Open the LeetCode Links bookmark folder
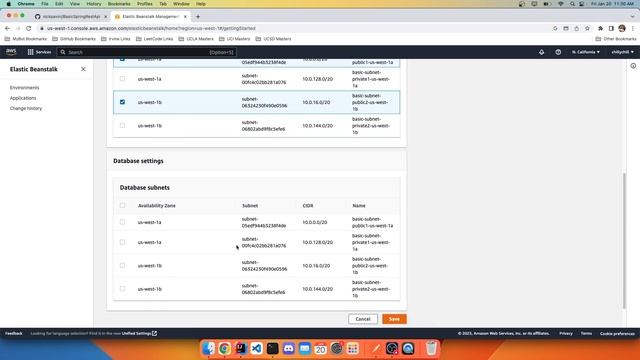Screen dimensions: 640x360 [x=155, y=39]
